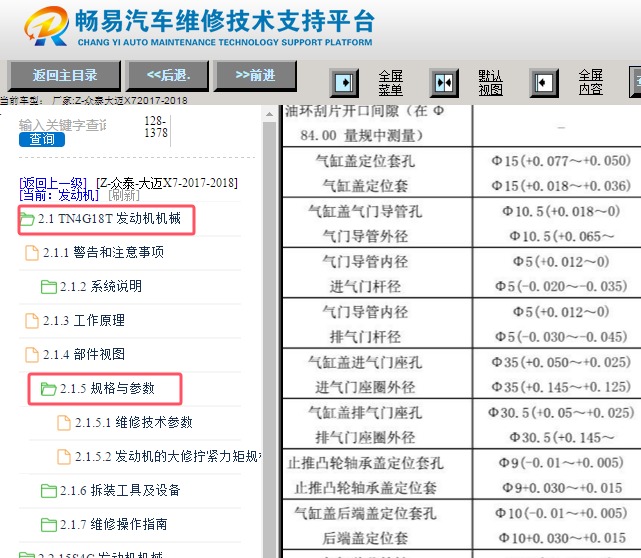
Task: Select the value Φ15(+0.077~+0.050)
Action: click(x=561, y=161)
